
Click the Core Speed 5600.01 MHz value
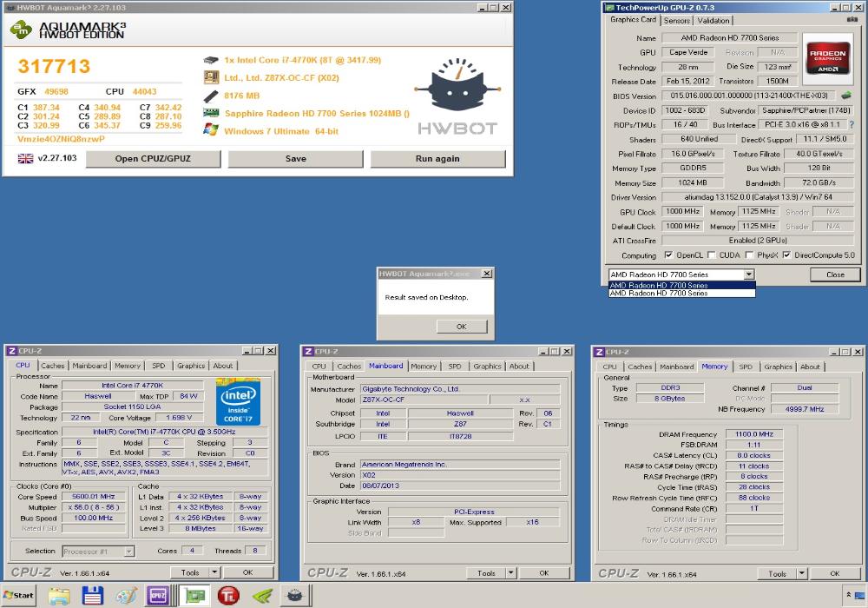[94, 496]
